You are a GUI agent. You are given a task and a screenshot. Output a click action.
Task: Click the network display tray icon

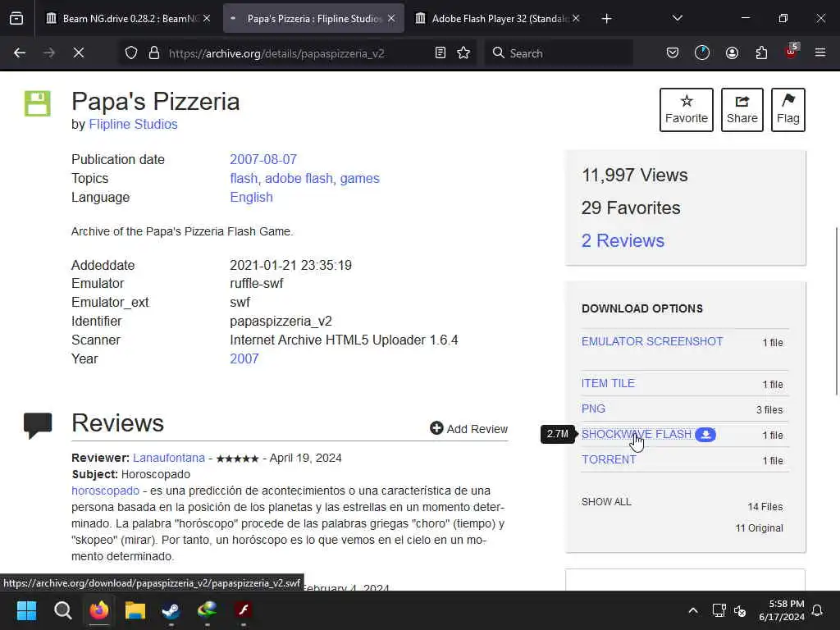(719, 610)
